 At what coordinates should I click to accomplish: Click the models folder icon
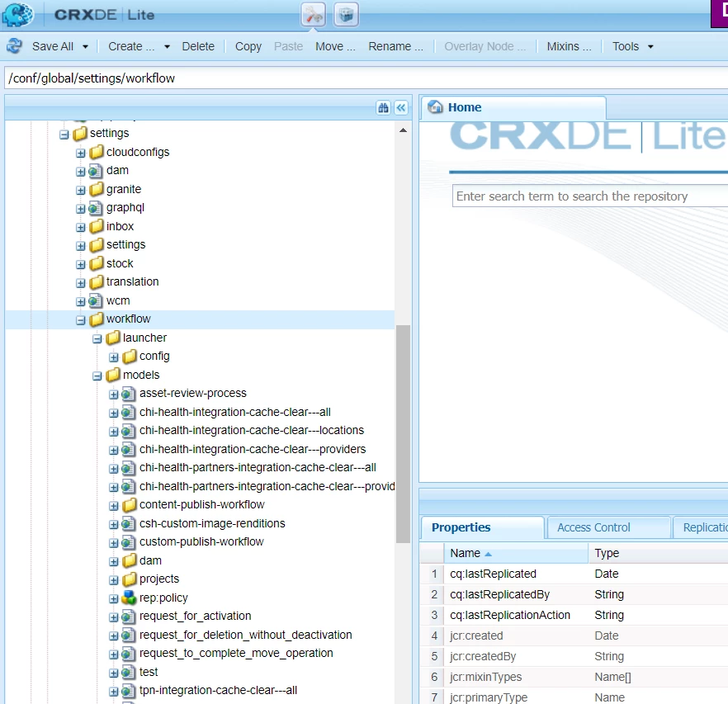click(113, 375)
